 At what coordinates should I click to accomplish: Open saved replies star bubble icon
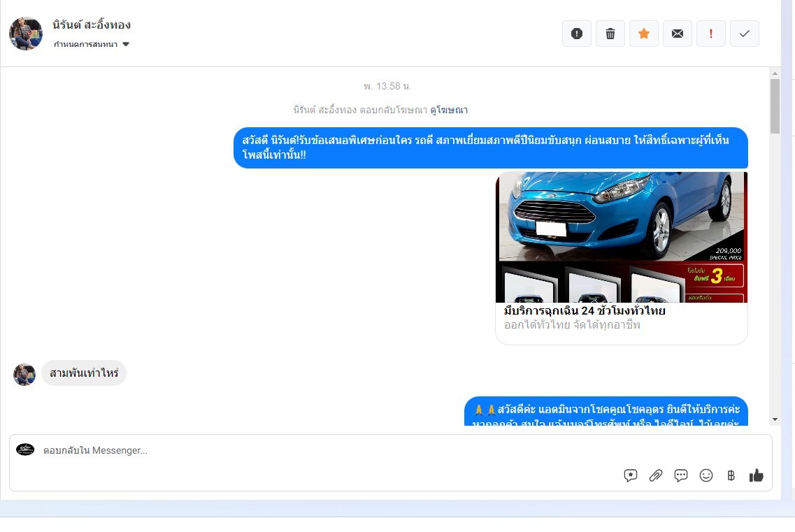pos(631,475)
